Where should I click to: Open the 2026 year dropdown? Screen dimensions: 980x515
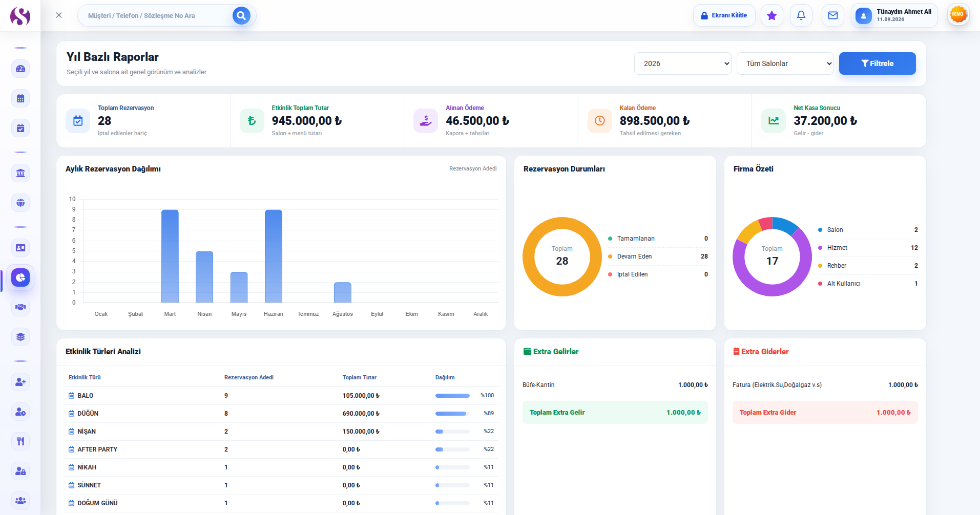pyautogui.click(x=683, y=63)
